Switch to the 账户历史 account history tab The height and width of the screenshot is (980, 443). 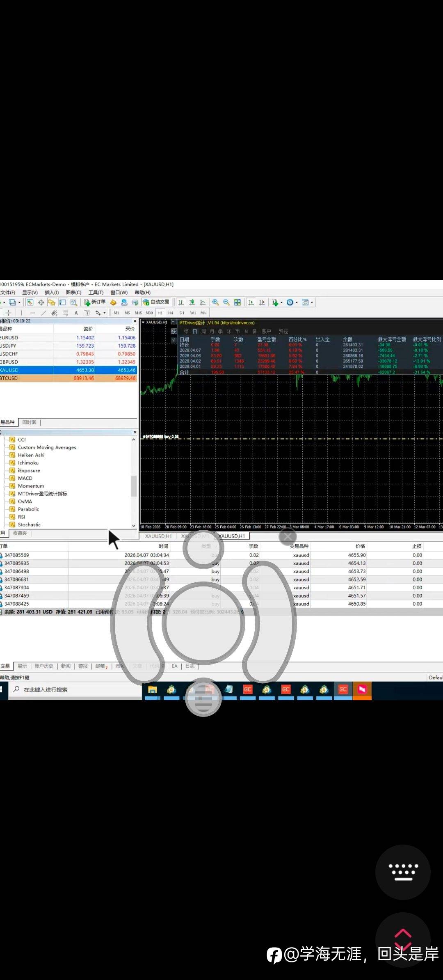pos(44,666)
